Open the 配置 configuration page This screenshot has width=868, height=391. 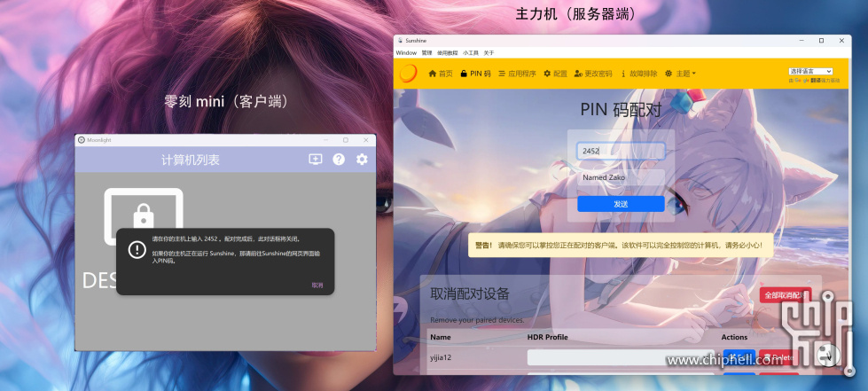point(555,74)
